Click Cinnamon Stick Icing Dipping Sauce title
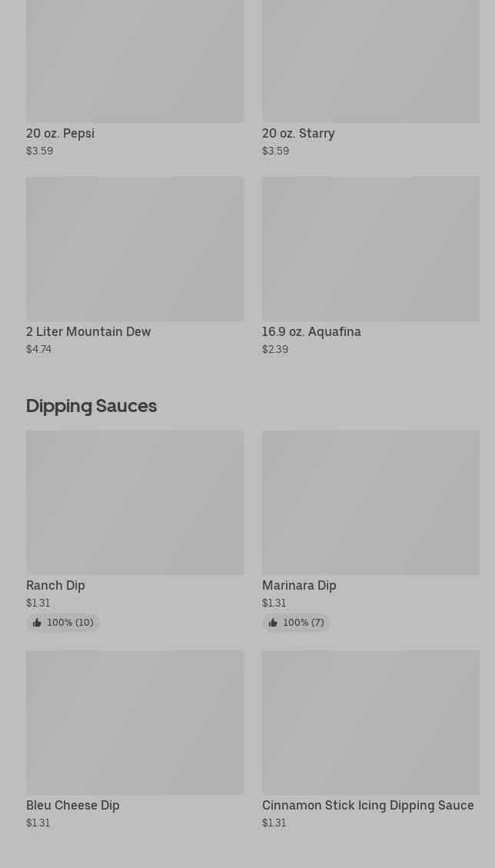The width and height of the screenshot is (495, 868). click(x=367, y=805)
